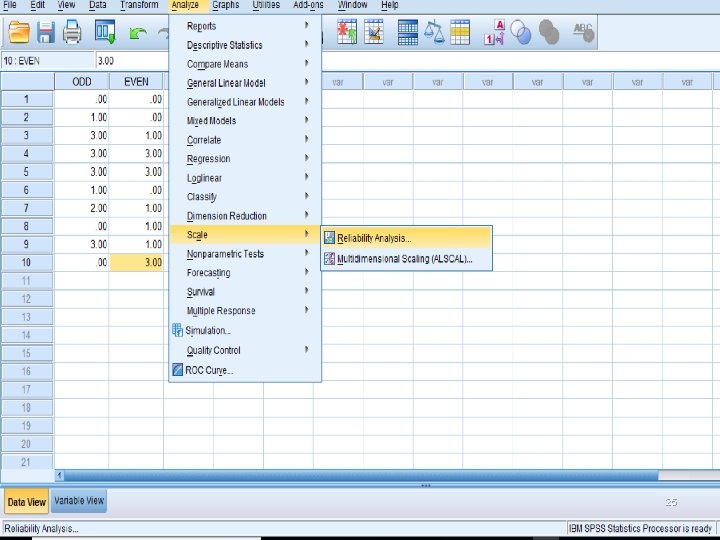Viewport: 720px width, 540px height.
Task: Open the Graphs menu
Action: coord(225,5)
